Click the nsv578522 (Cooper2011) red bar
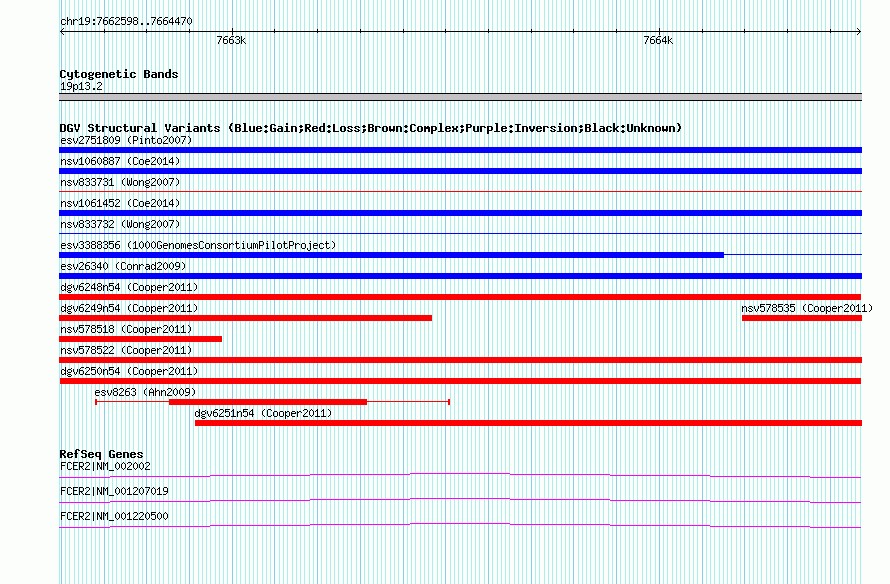 (x=460, y=360)
